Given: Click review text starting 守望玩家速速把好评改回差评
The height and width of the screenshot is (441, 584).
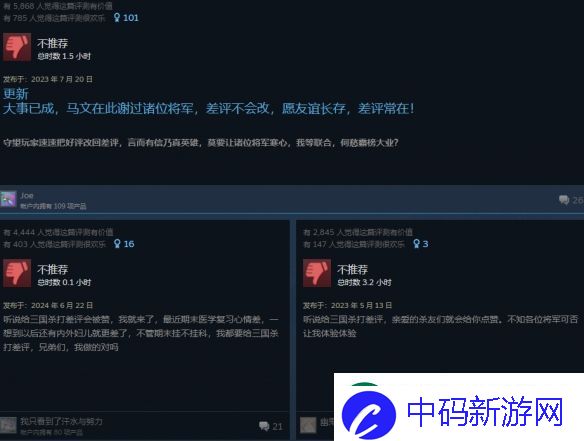Looking at the screenshot, I should (201, 143).
